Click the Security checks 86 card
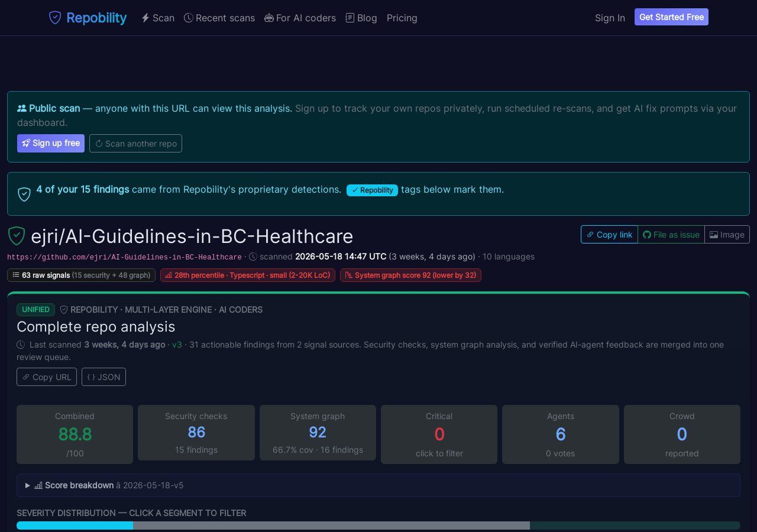The height and width of the screenshot is (532, 757). (x=196, y=433)
